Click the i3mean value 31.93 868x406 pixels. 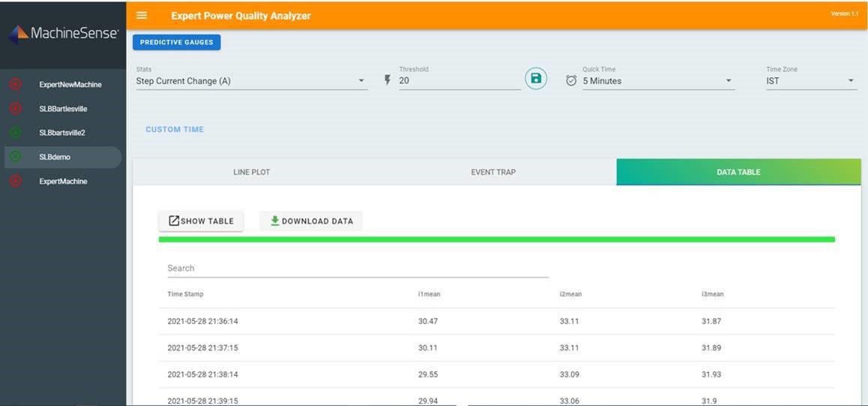coord(711,374)
